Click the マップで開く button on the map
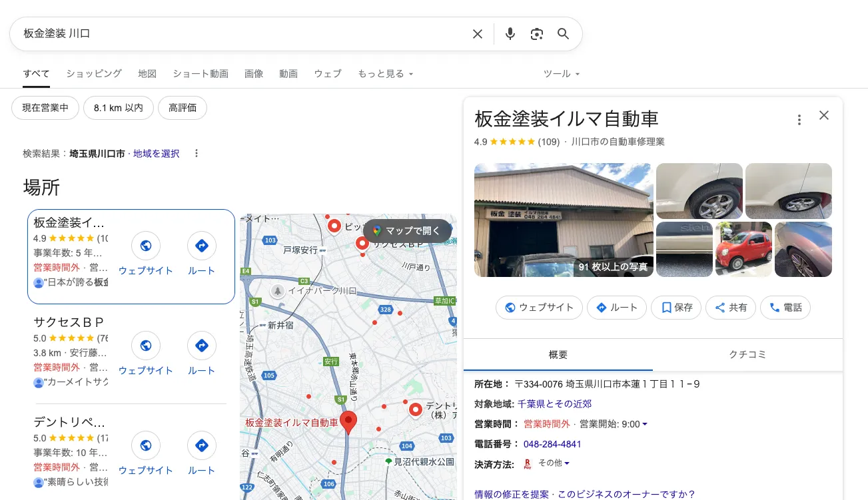Viewport: 868px width, 500px height. click(x=407, y=230)
